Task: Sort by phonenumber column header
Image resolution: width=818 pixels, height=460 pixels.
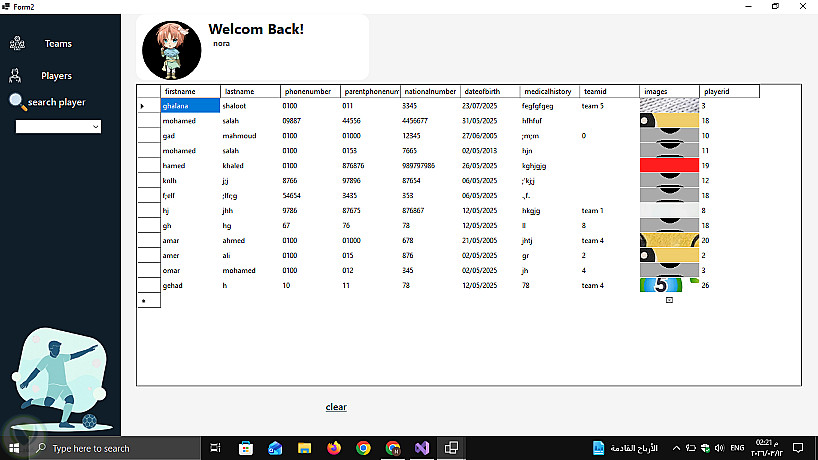Action: pyautogui.click(x=310, y=91)
